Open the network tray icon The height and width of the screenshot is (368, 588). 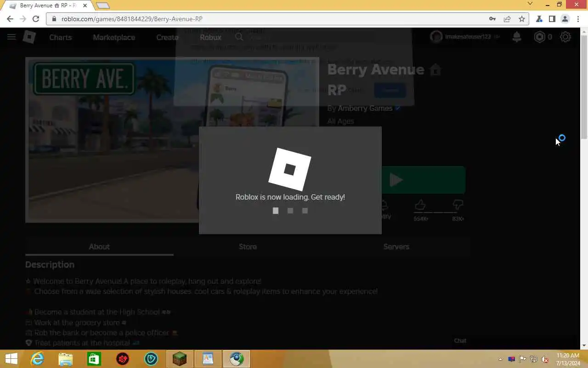(534, 359)
